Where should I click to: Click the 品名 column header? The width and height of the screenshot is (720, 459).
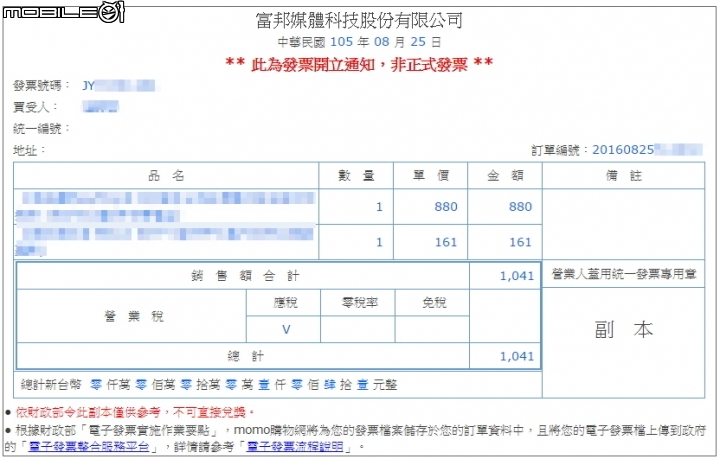(x=166, y=176)
